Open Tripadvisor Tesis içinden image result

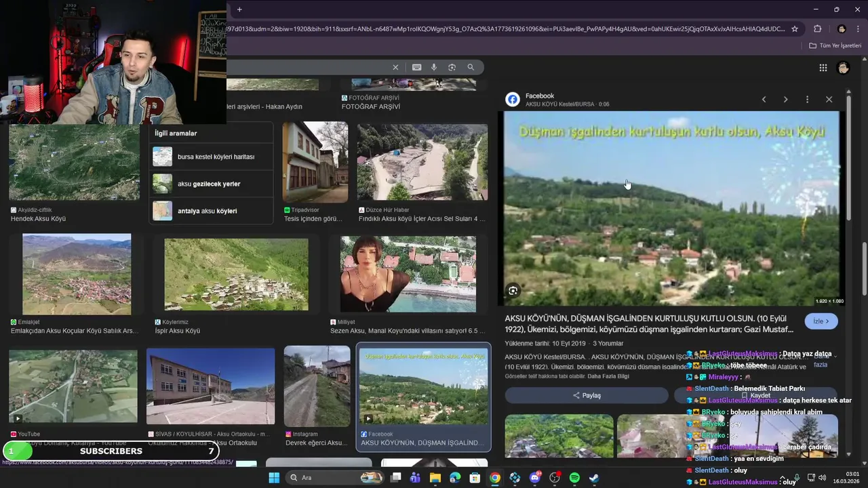point(315,162)
